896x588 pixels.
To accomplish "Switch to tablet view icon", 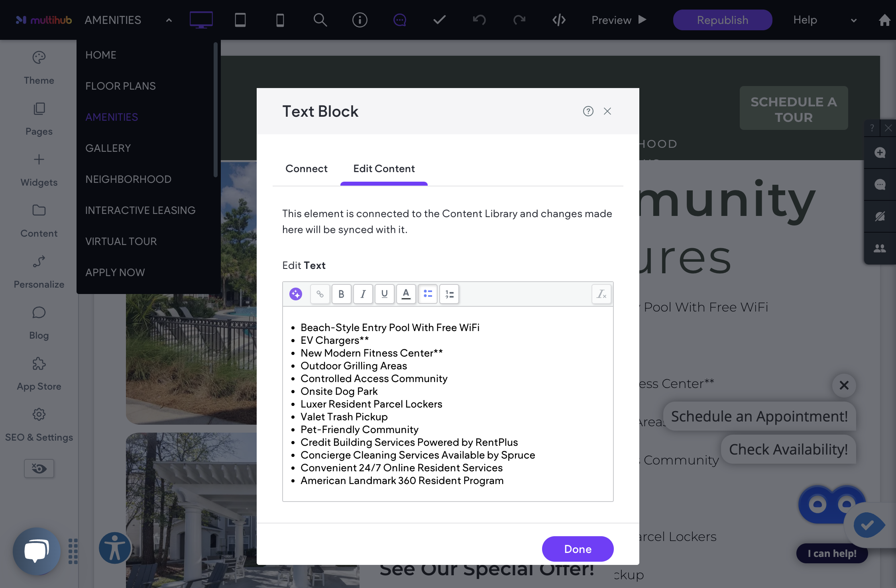I will point(240,20).
